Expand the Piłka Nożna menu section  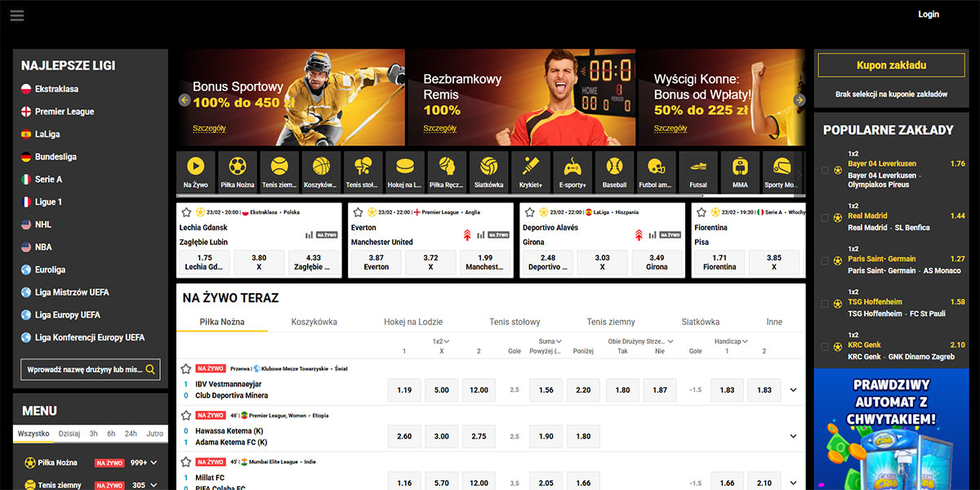click(154, 462)
